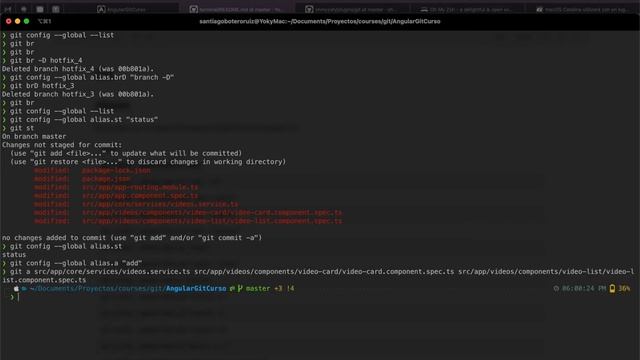Click the 'git st' command line
The image size is (640, 360).
[x=18, y=128]
